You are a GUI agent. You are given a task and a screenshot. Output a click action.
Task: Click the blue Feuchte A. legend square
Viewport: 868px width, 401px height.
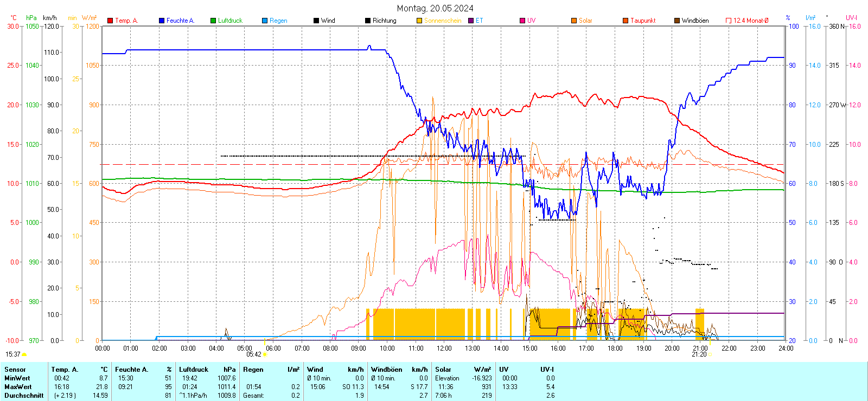[162, 21]
